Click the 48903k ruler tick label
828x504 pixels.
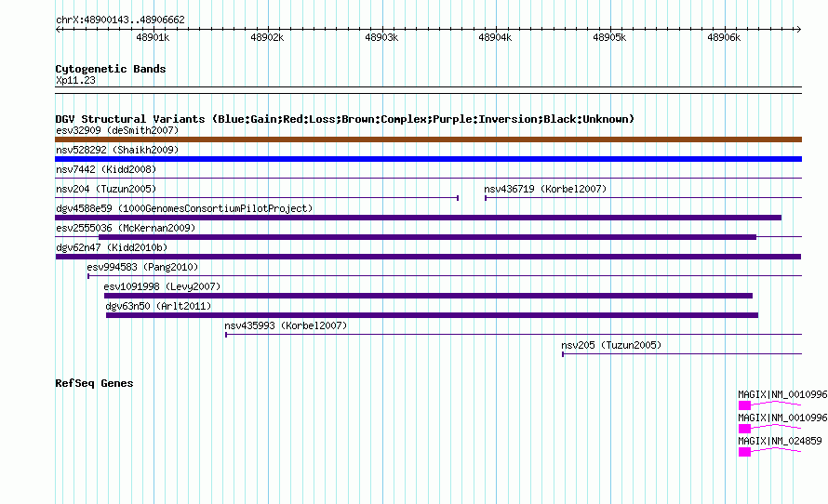pos(381,37)
